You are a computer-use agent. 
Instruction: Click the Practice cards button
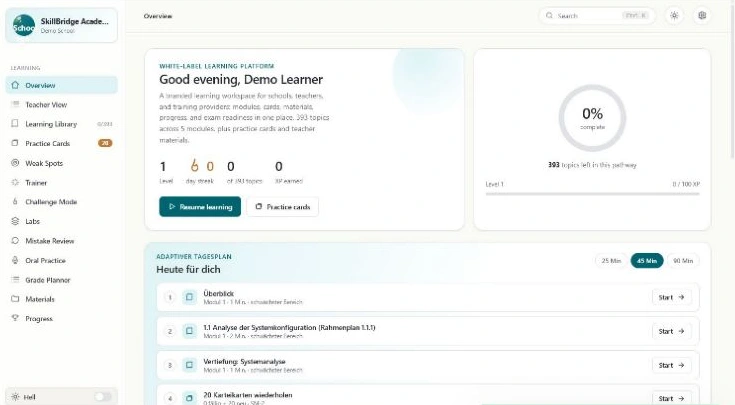(x=283, y=207)
